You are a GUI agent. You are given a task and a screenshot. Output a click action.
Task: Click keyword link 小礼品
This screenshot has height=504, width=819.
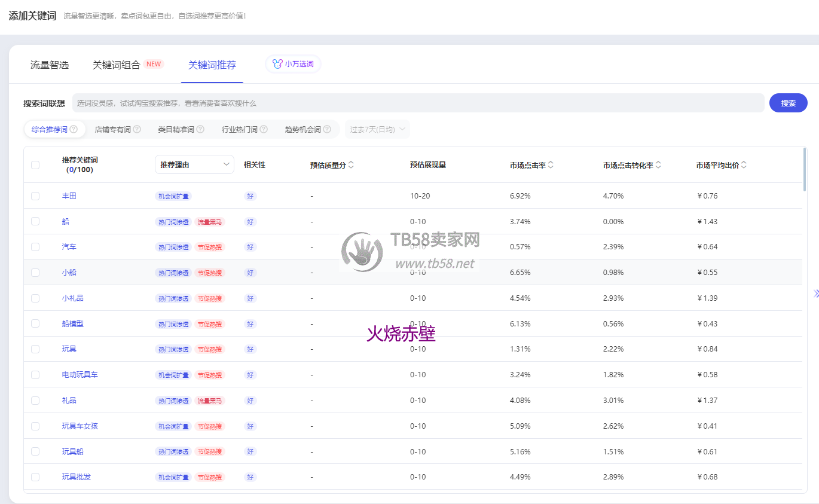point(73,298)
